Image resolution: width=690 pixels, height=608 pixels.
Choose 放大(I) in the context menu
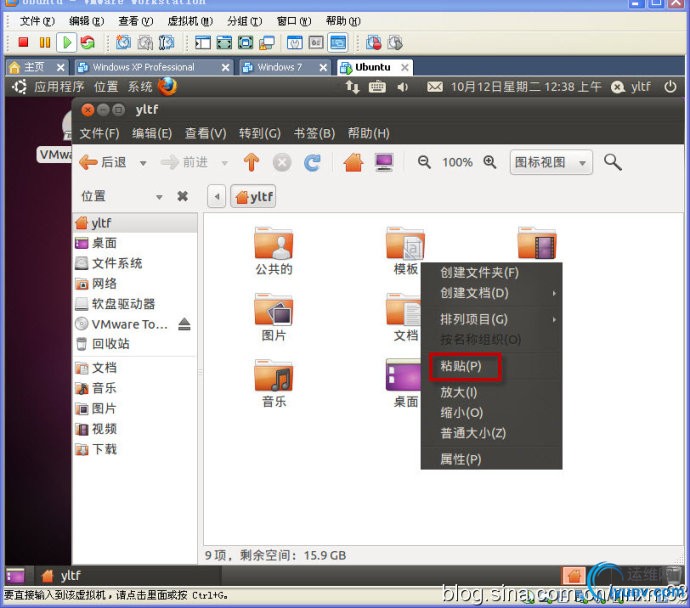491,392
